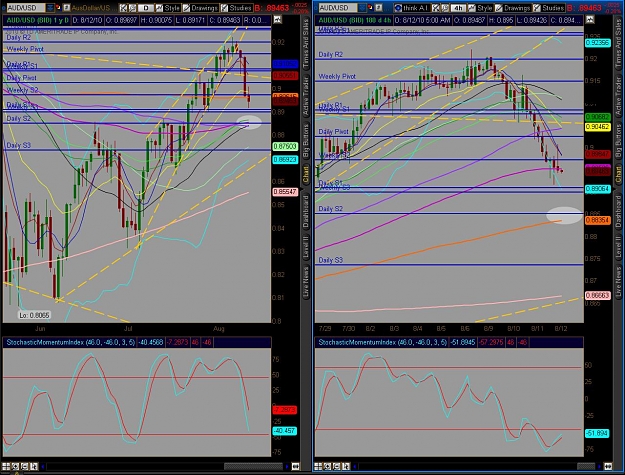Viewport: 625px width, 475px height.
Task: Click the hash grid icon in left chart header
Action: (66, 8)
